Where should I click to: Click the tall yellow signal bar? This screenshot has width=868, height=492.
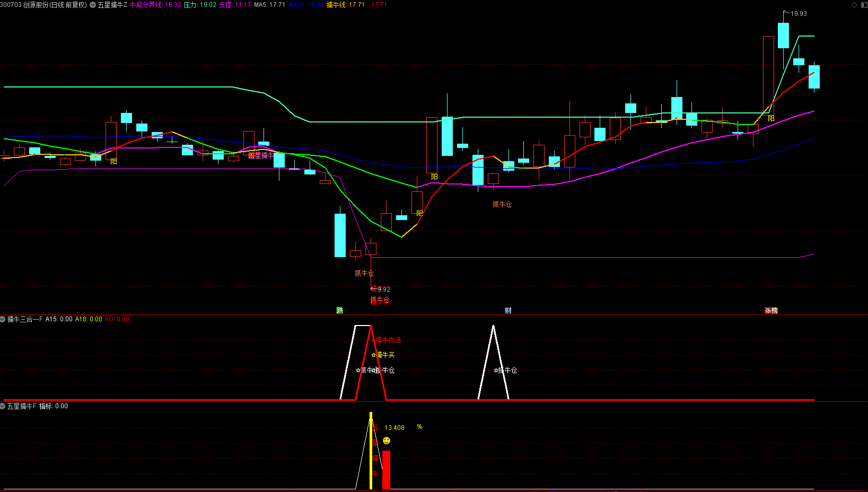[x=371, y=451]
